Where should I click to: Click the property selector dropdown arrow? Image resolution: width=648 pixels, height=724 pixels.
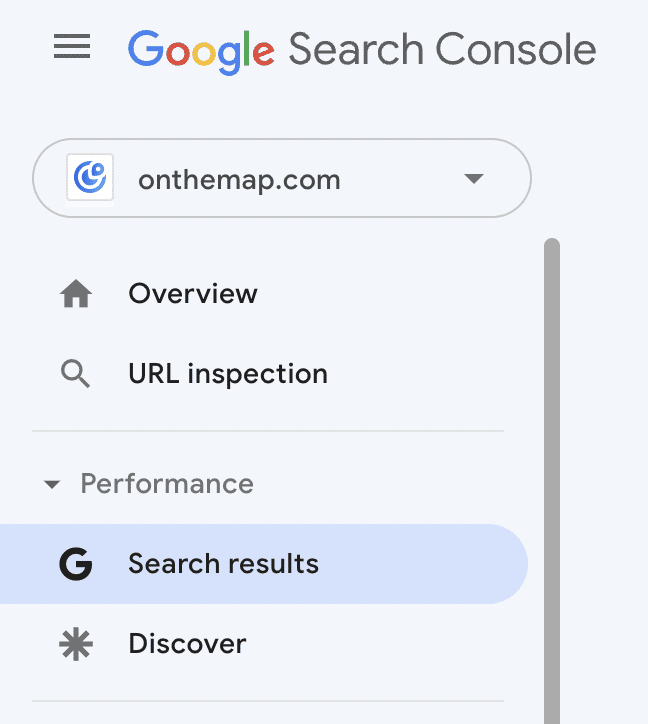pos(474,179)
